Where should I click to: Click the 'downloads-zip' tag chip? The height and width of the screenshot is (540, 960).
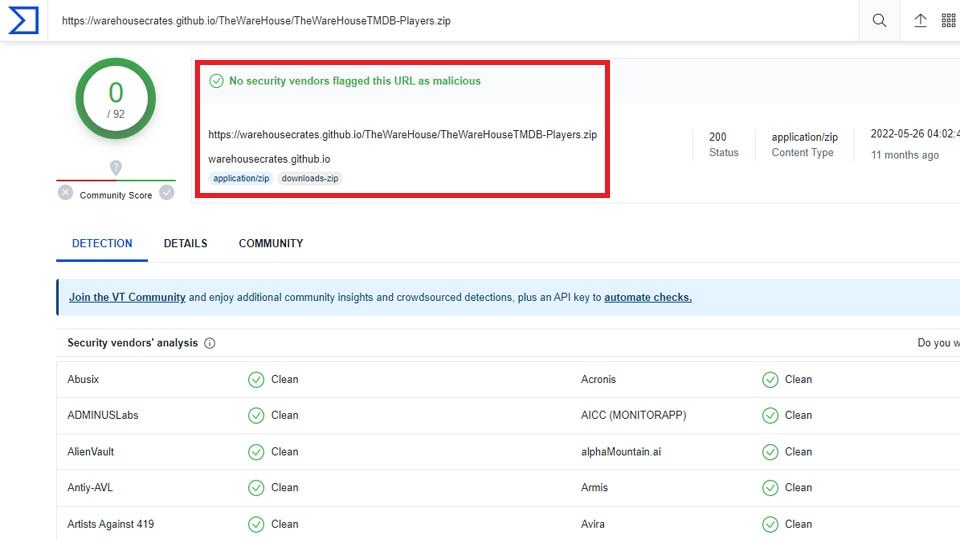[x=310, y=178]
